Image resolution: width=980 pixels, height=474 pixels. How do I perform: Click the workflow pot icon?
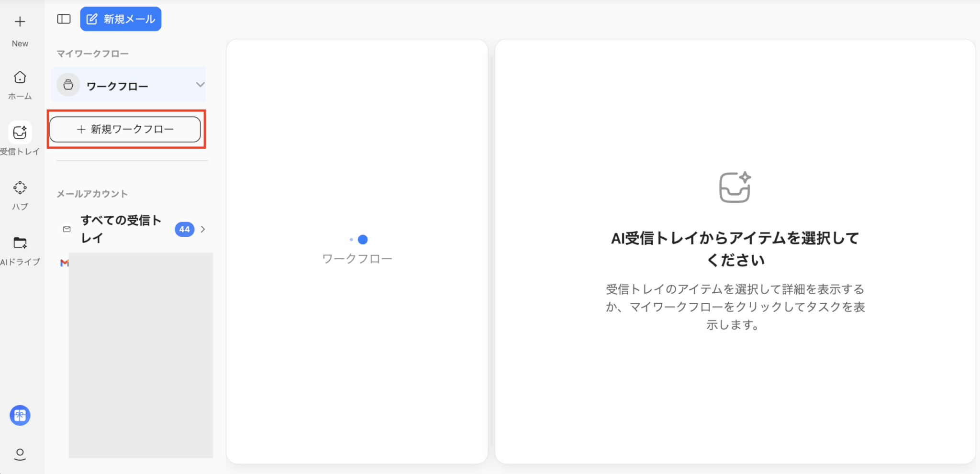pyautogui.click(x=68, y=85)
